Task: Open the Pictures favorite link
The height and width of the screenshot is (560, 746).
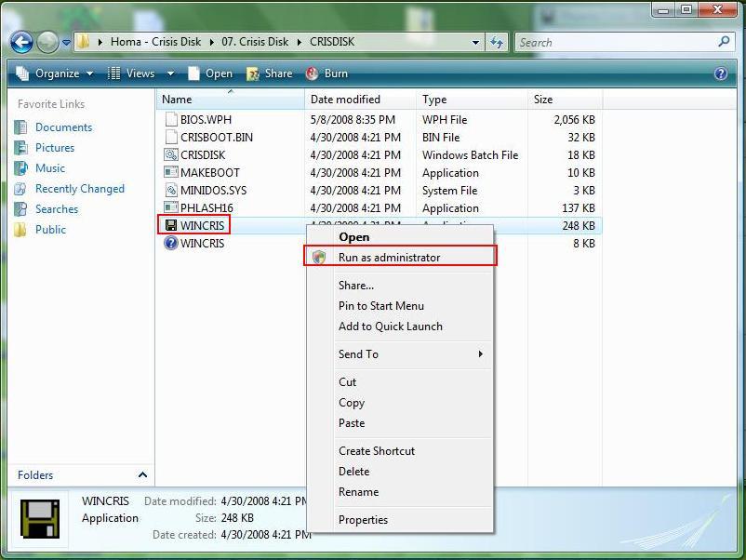Action: [x=55, y=148]
